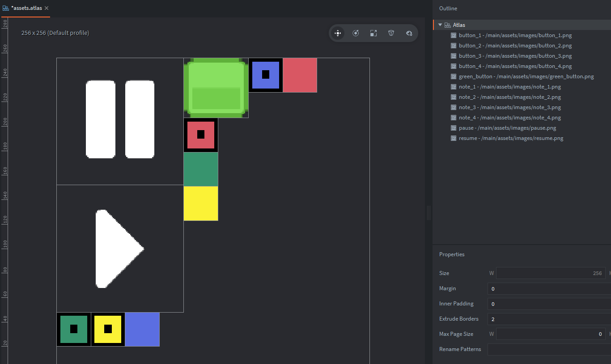Image resolution: width=611 pixels, height=364 pixels.
Task: Toggle perspective camera mode
Action: (x=391, y=33)
